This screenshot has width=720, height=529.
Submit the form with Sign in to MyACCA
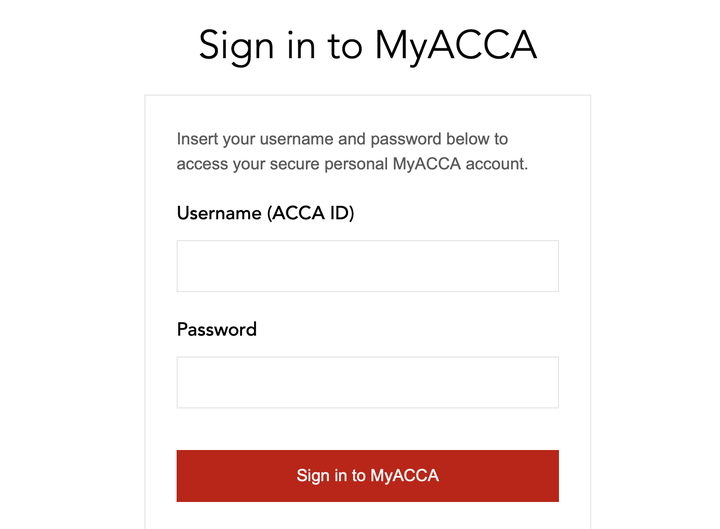[367, 475]
